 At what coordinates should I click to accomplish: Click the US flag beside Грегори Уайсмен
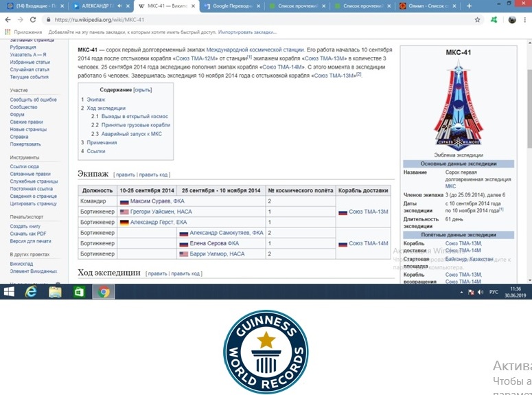pos(124,212)
